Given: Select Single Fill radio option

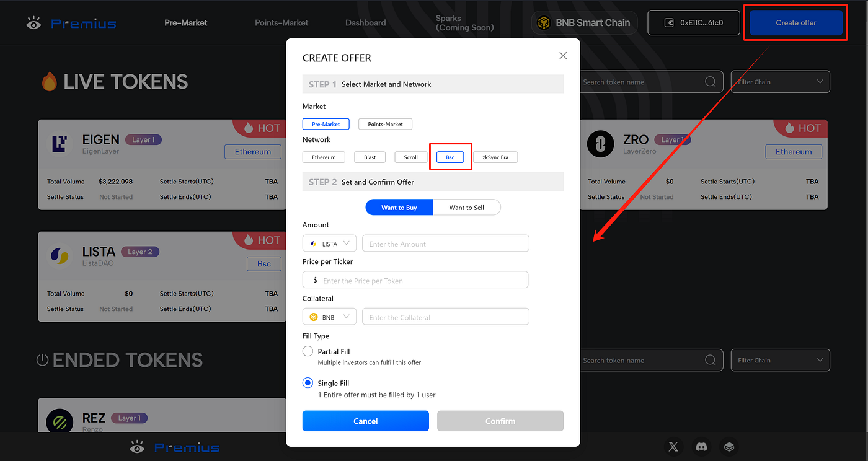Looking at the screenshot, I should point(308,383).
